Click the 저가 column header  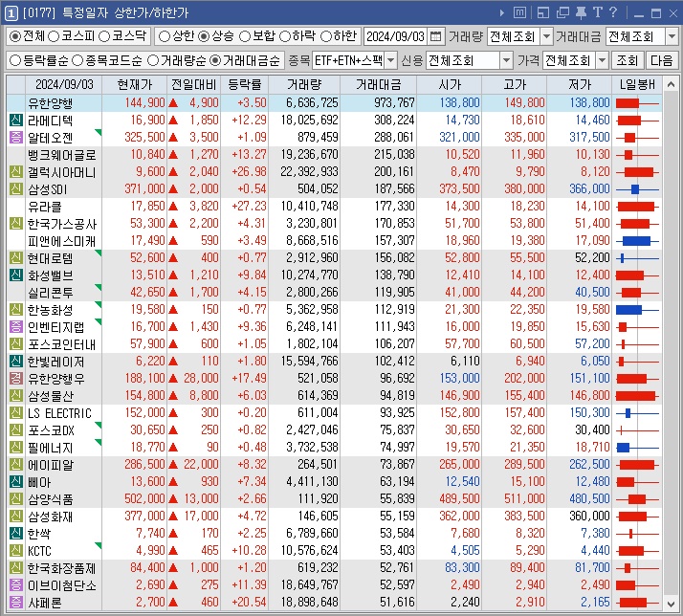(x=580, y=84)
